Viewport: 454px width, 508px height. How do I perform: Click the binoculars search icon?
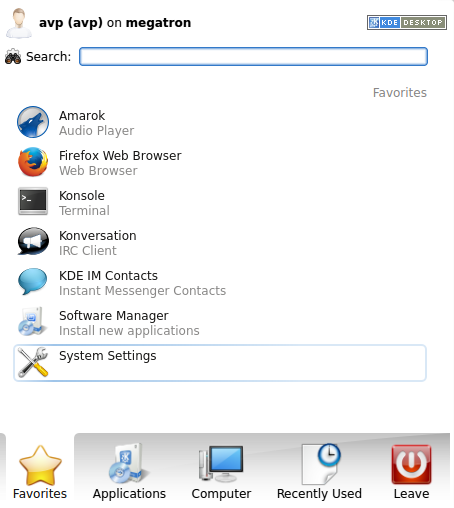13,56
